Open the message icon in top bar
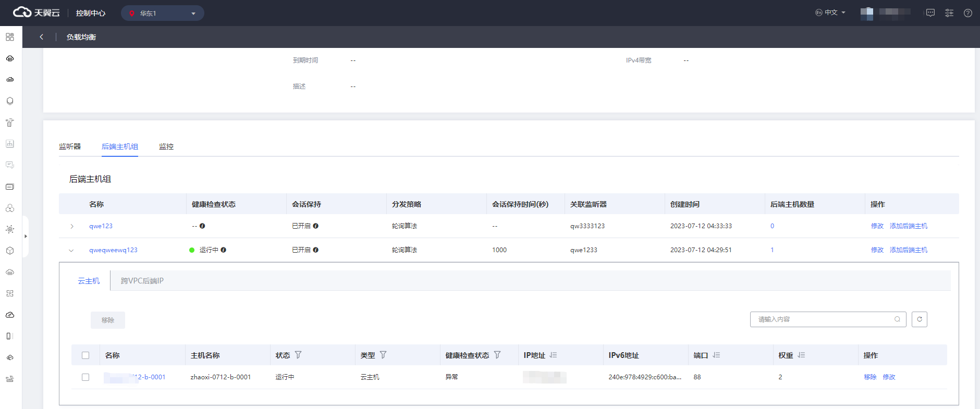The image size is (980, 409). 930,13
